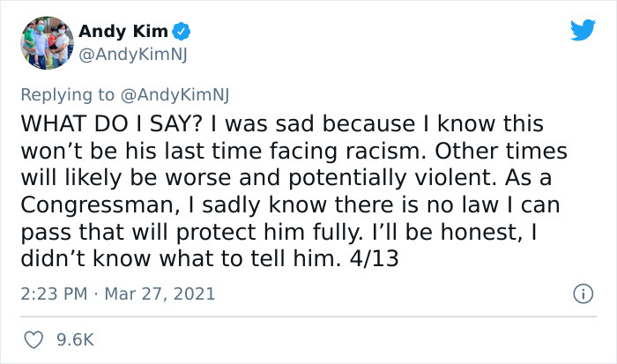Click the 2:23 PM timestamp
Image resolution: width=617 pixels, height=364 pixels.
pos(54,294)
